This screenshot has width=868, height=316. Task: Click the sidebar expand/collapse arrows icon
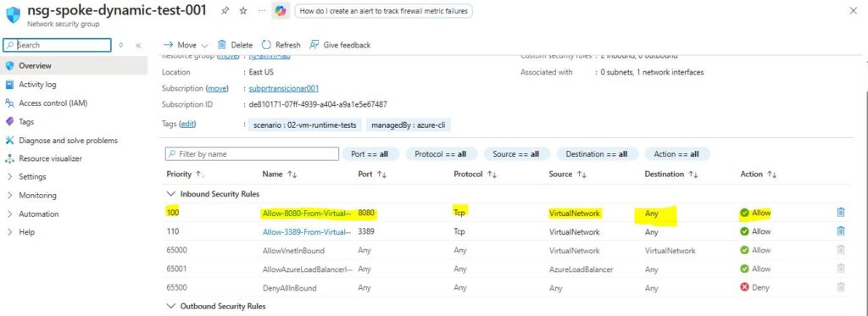coord(121,46)
